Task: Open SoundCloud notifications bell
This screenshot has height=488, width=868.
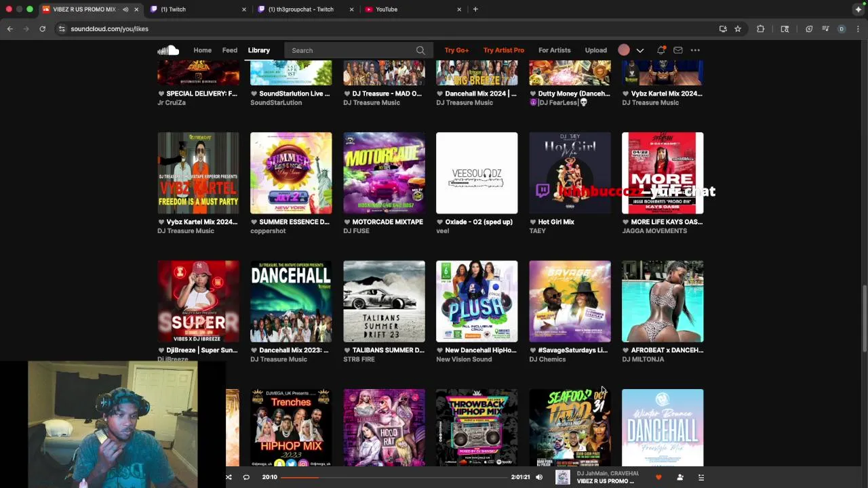Action: (x=661, y=50)
